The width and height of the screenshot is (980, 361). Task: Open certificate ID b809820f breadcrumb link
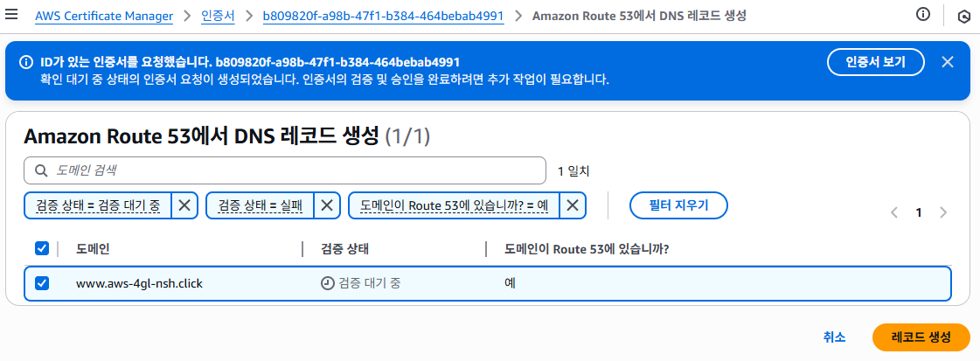click(x=383, y=17)
